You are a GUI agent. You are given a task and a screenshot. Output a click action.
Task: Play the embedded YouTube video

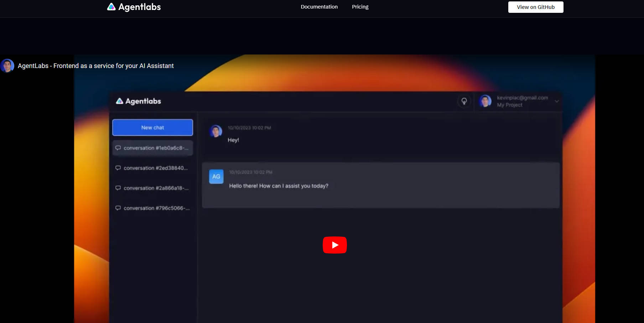tap(334, 245)
